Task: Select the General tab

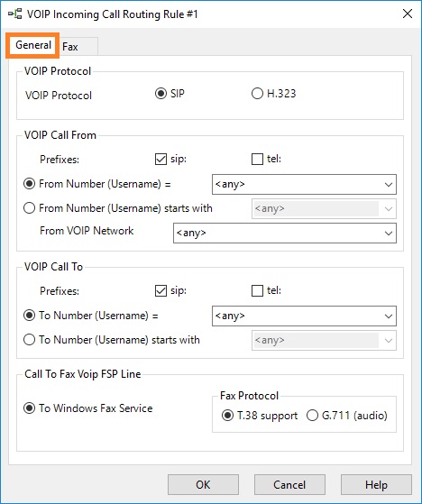Action: click(32, 45)
